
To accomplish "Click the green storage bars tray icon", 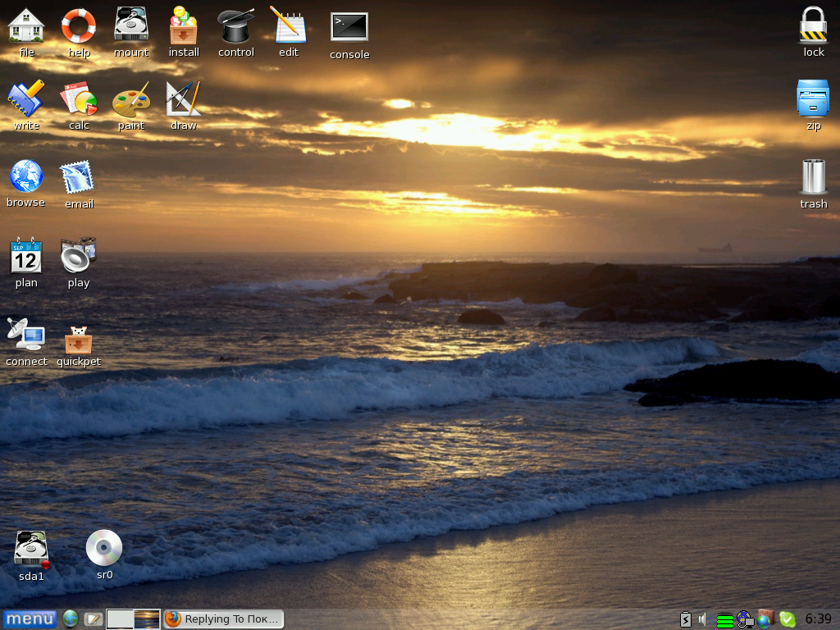I will point(724,620).
